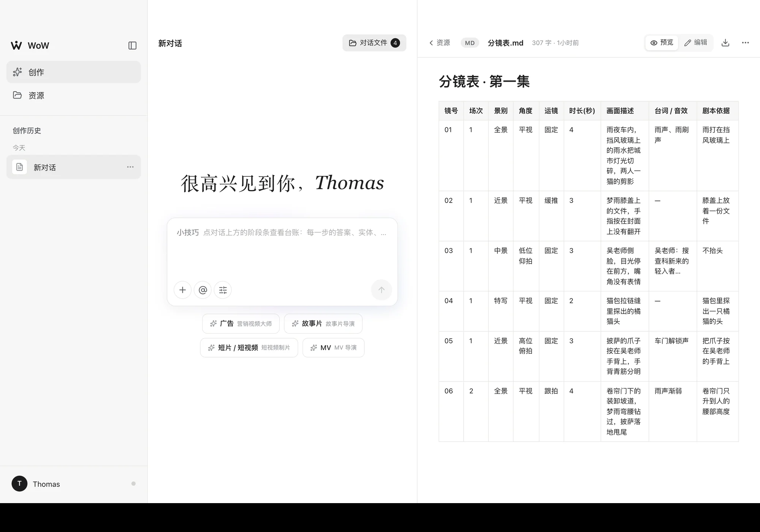Image resolution: width=760 pixels, height=532 pixels.
Task: Open more options for 新对话 history item
Action: [x=130, y=167]
